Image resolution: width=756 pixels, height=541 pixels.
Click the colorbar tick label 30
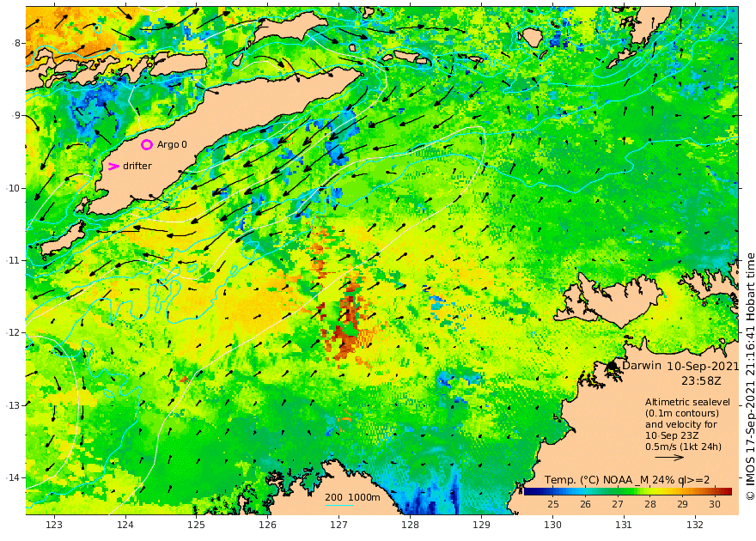[x=715, y=504]
